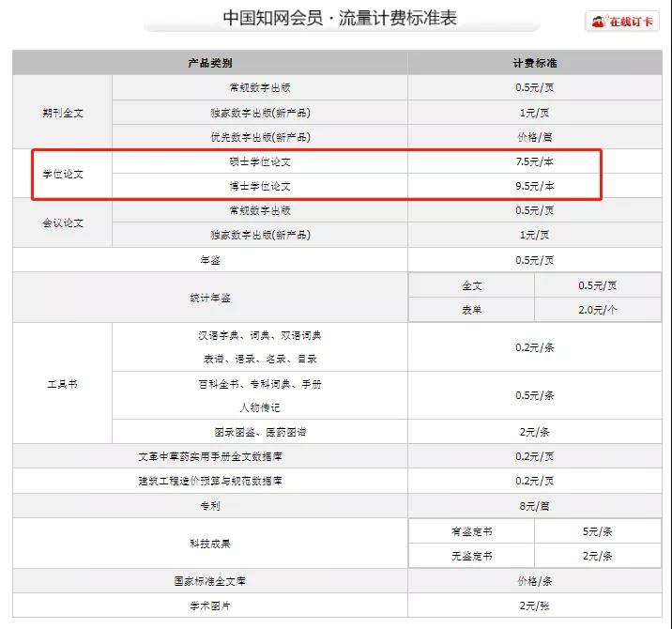Click the 表单 sub-cell of 统计年鉴
The image size is (672, 629).
(x=472, y=310)
